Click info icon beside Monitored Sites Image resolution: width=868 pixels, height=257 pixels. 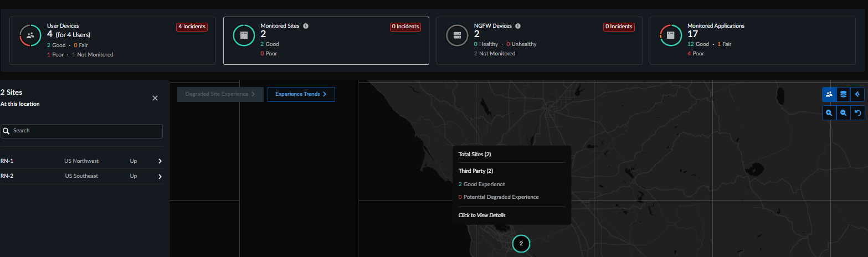click(306, 26)
